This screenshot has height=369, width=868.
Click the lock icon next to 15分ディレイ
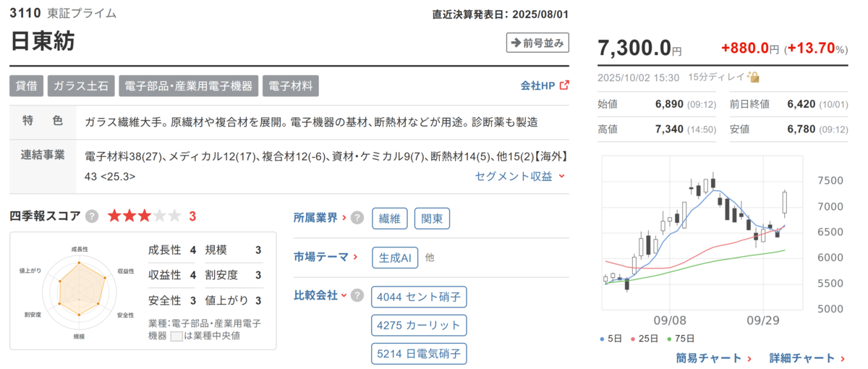point(753,77)
